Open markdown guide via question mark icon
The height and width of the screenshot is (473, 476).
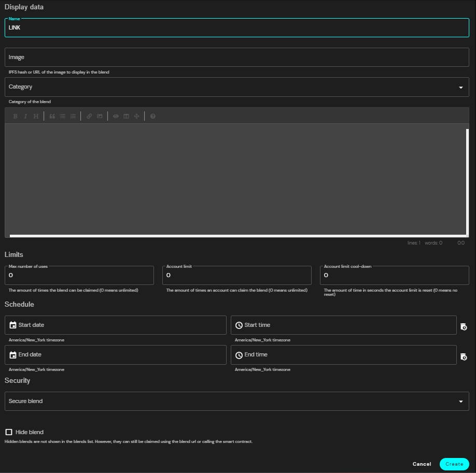point(152,116)
